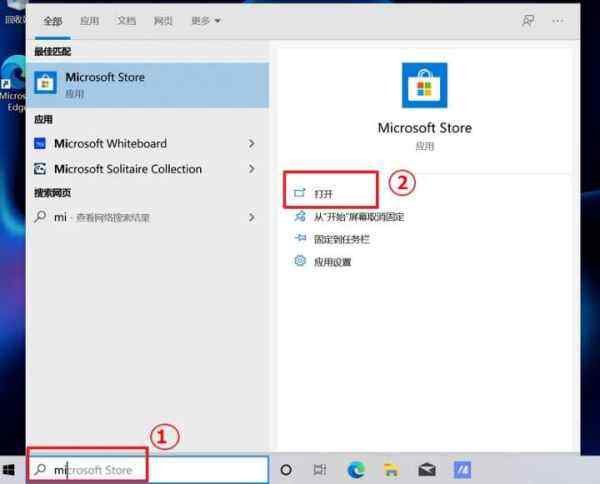
Task: Click the feedback icon in search header
Action: [528, 21]
